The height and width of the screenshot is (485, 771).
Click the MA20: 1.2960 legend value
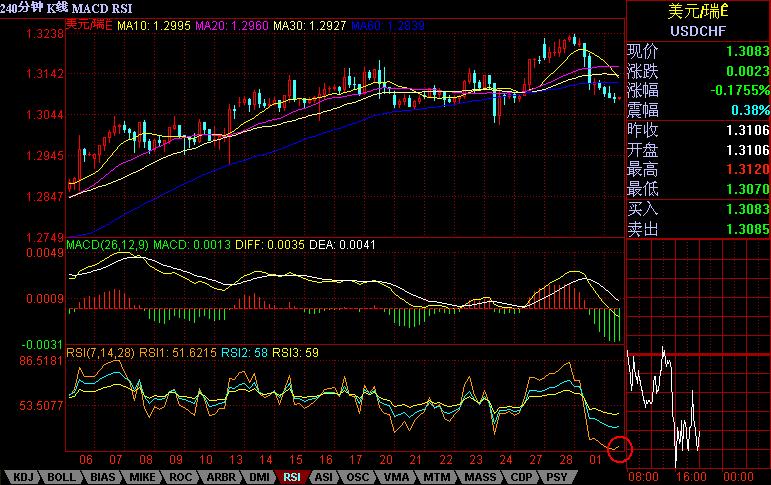point(232,26)
